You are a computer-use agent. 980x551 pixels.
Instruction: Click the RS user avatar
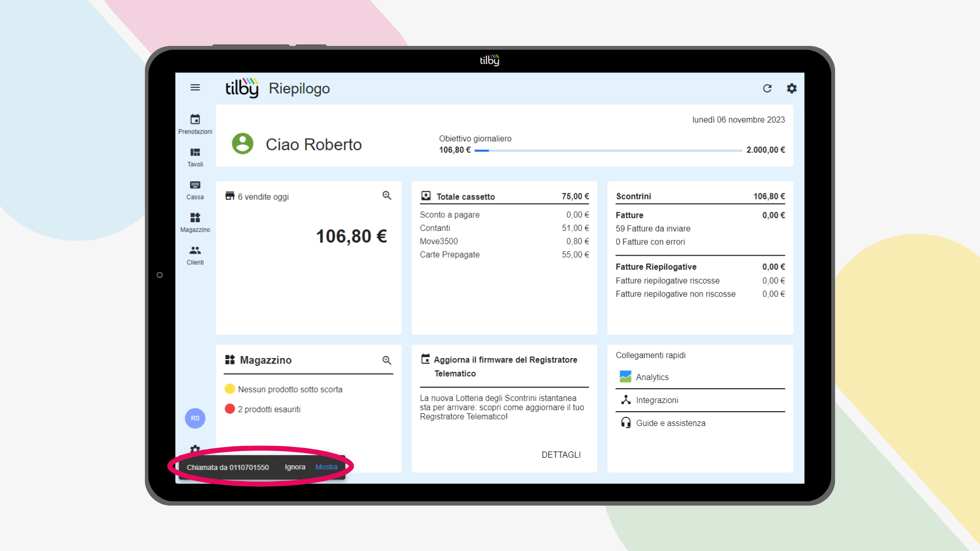[195, 418]
